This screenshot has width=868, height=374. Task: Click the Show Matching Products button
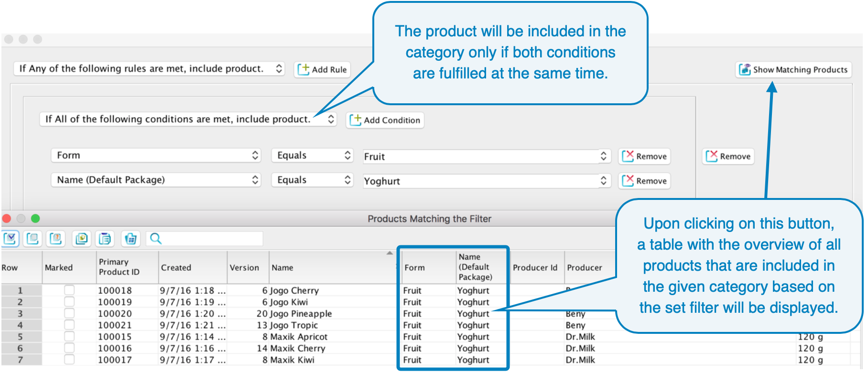793,69
